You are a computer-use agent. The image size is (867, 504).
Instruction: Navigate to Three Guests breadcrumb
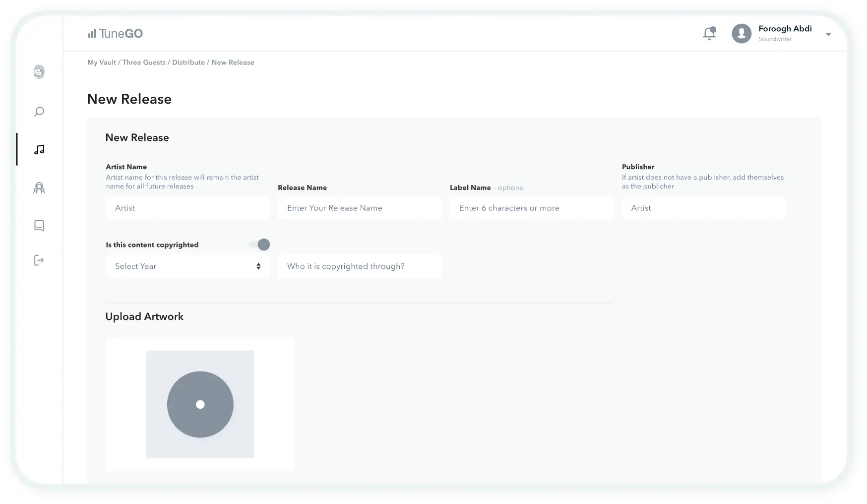[x=144, y=63]
